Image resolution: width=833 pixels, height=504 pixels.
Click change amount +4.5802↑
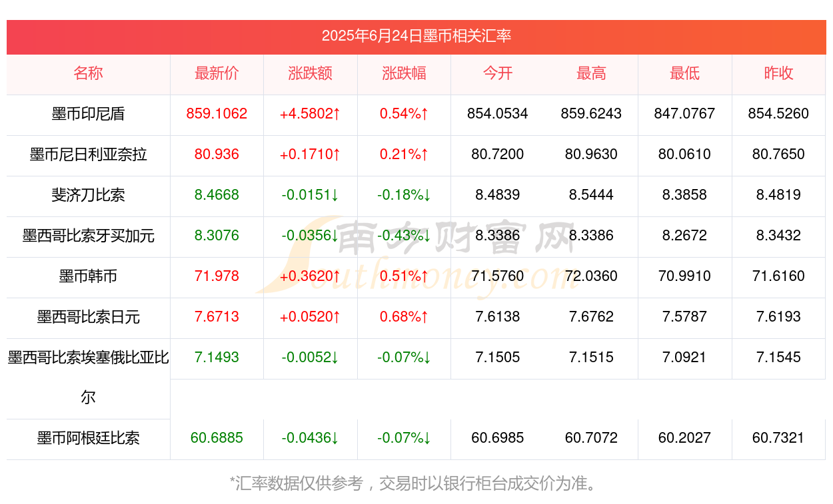[310, 114]
